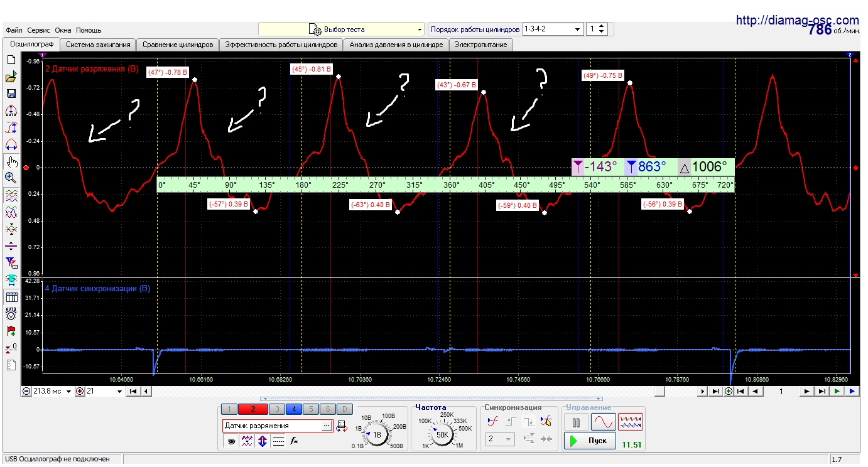Image resolution: width=868 pixels, height=467 pixels.
Task: Open the Помощь menu
Action: (89, 30)
